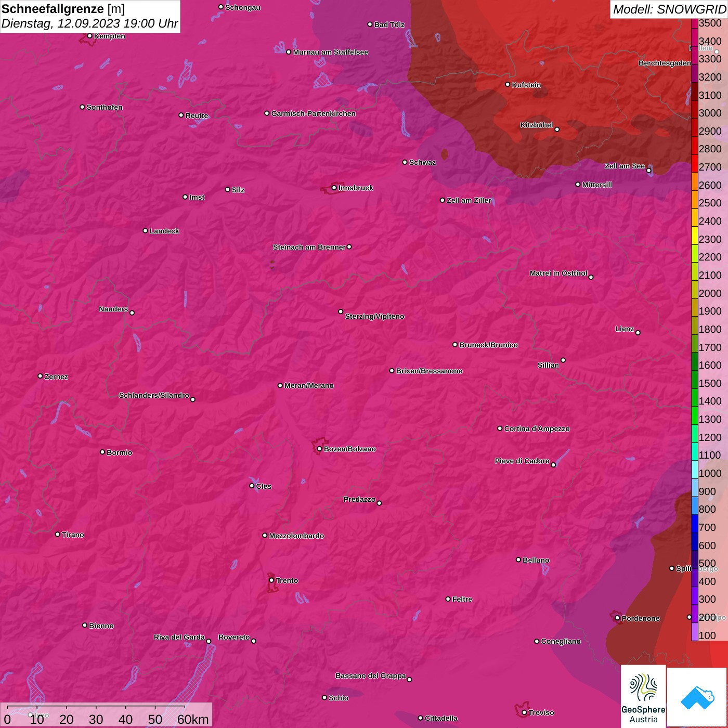The image size is (728, 728).
Task: Click the Sterzing/Vipiteno label
Action: pyautogui.click(x=374, y=316)
